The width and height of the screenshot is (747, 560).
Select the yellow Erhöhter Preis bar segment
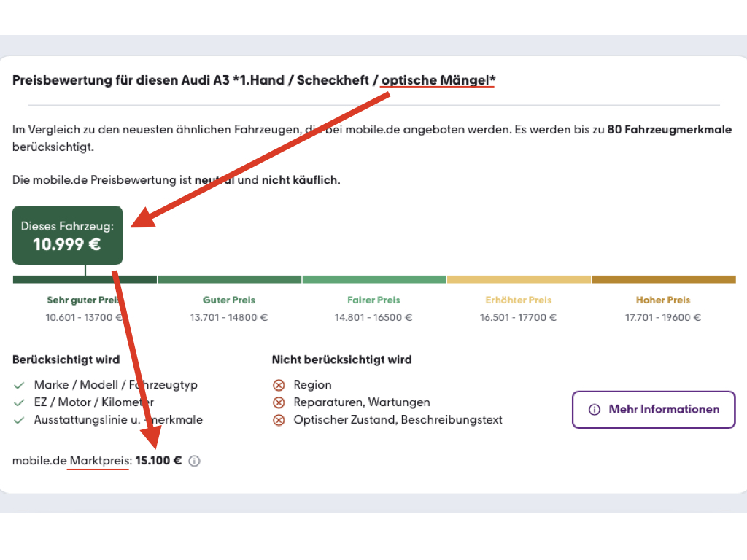pyautogui.click(x=519, y=279)
